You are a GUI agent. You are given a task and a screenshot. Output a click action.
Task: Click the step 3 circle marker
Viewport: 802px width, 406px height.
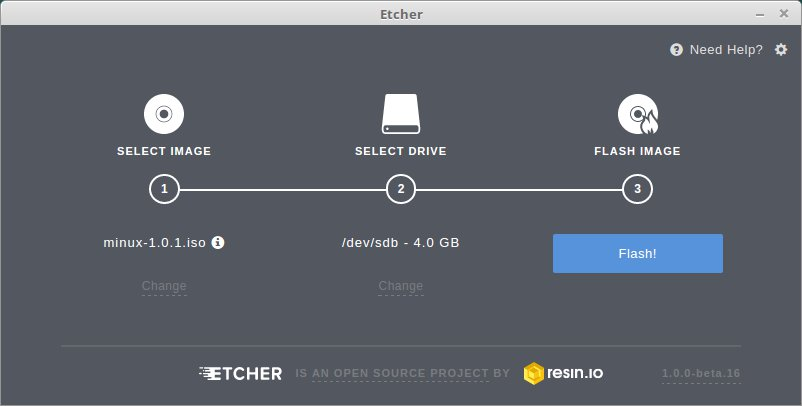pos(637,188)
